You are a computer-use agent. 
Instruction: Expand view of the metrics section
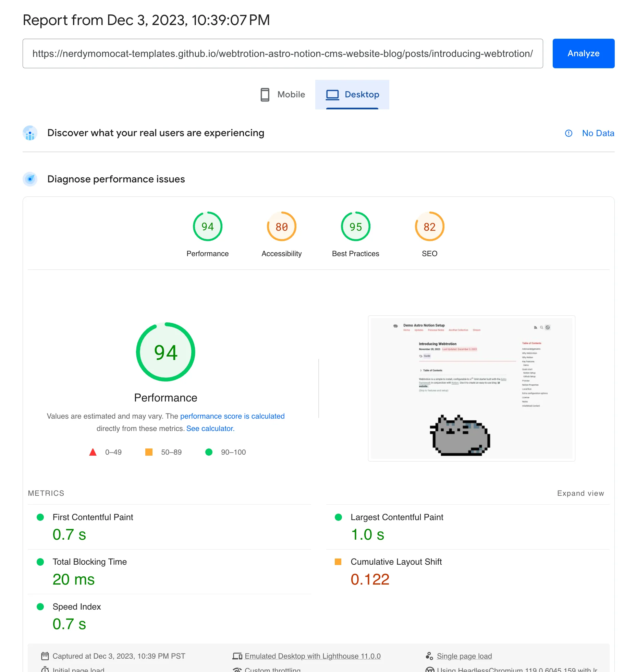click(580, 493)
